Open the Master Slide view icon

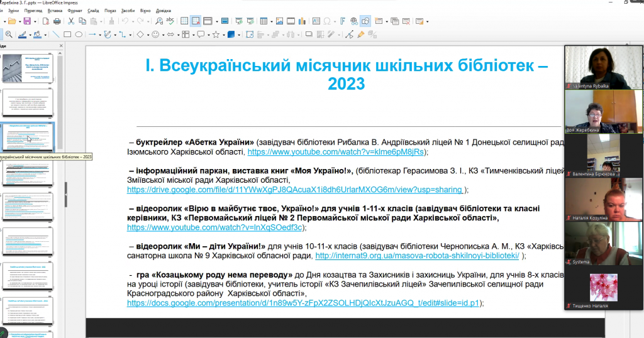[225, 21]
